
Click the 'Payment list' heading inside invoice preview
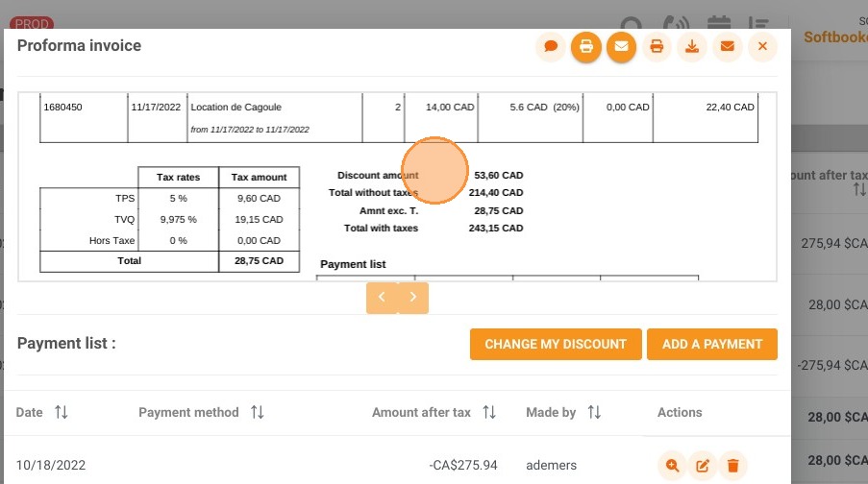pos(353,264)
